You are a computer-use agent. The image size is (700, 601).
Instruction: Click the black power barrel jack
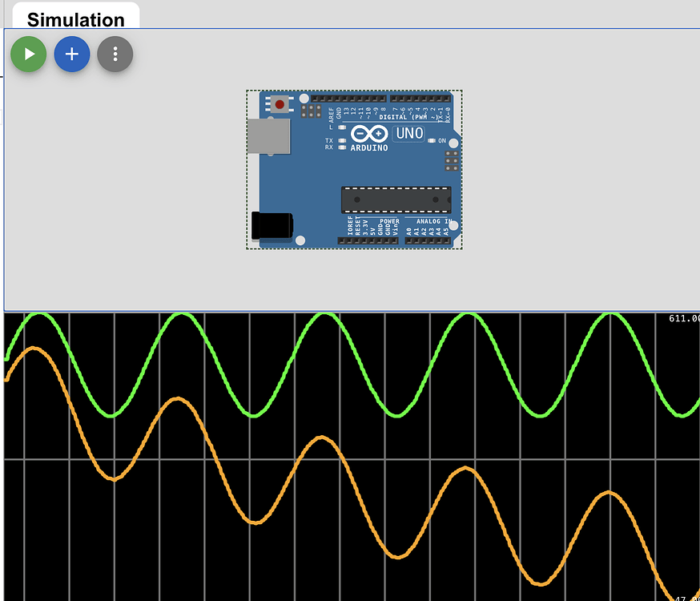pos(271,225)
